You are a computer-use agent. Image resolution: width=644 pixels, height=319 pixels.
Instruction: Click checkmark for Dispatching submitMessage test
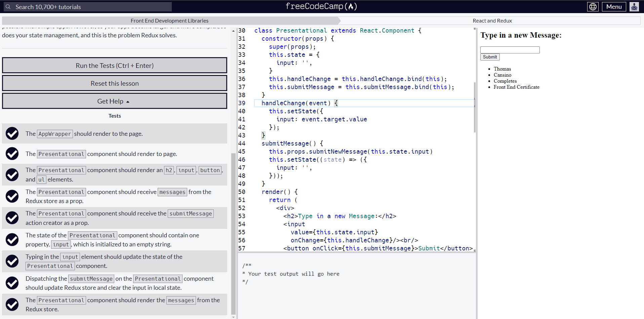click(12, 283)
